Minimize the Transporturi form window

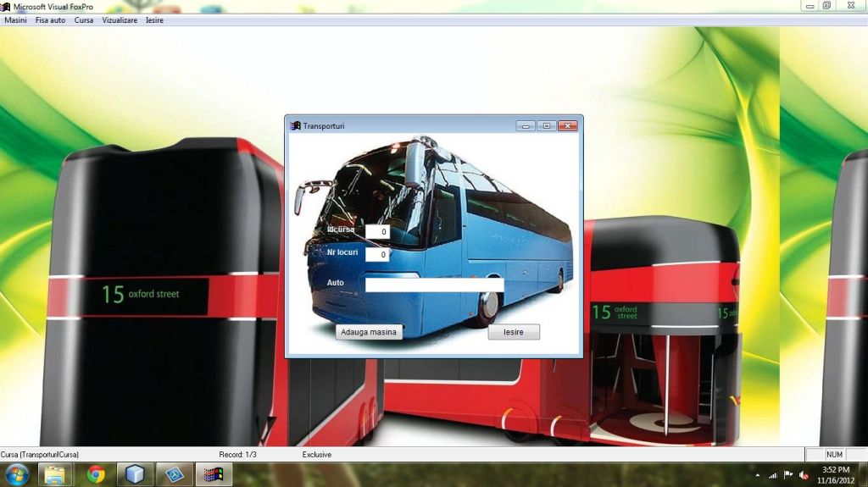tap(526, 126)
